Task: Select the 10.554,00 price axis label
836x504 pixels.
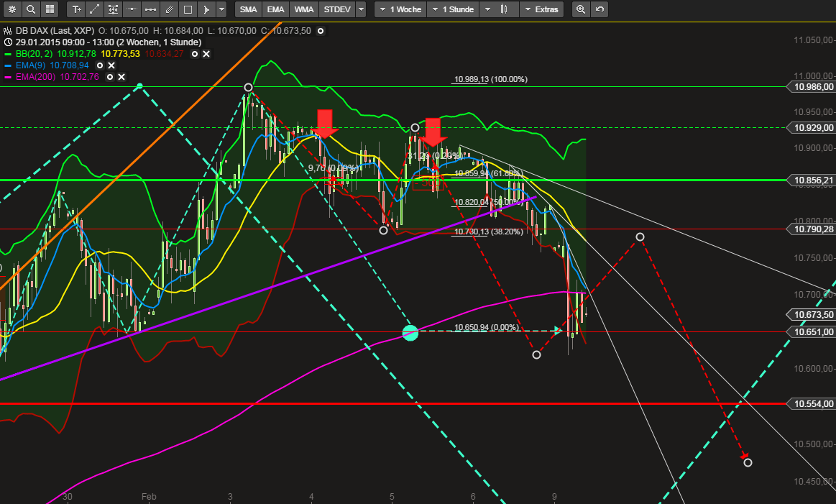Action: click(x=812, y=404)
